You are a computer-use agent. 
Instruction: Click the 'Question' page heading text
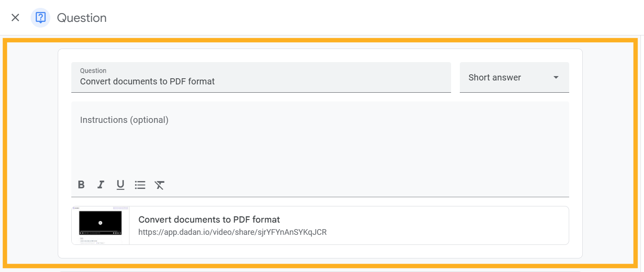coord(82,18)
